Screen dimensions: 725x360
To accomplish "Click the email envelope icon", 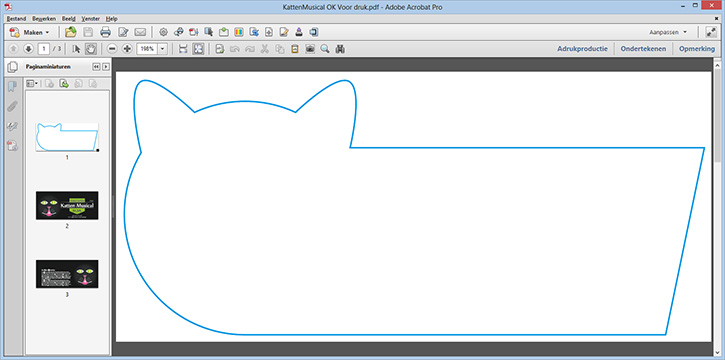I will coord(140,32).
